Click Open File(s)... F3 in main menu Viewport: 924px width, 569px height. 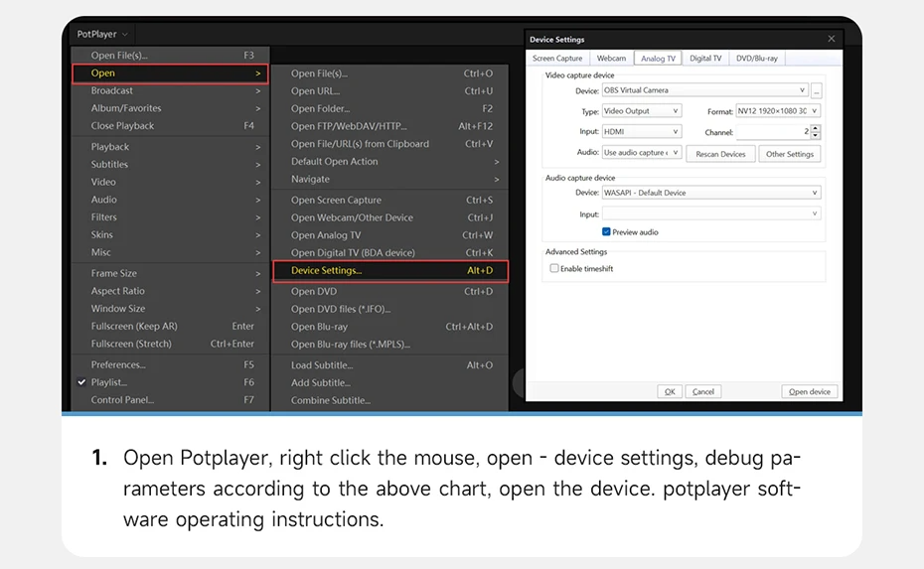point(171,56)
